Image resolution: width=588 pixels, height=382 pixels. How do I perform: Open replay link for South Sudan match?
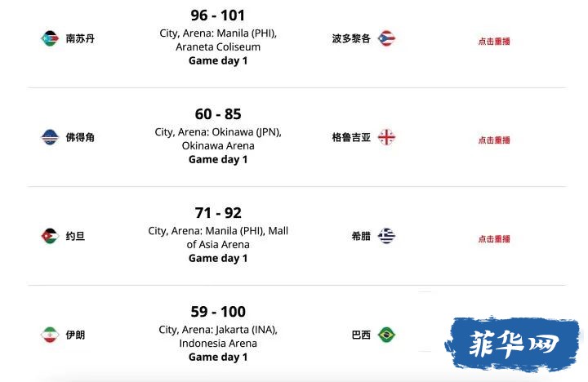[x=494, y=42]
